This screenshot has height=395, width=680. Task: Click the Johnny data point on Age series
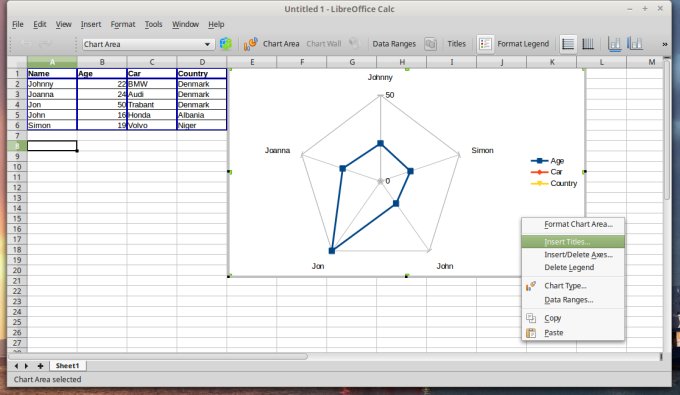[x=380, y=143]
